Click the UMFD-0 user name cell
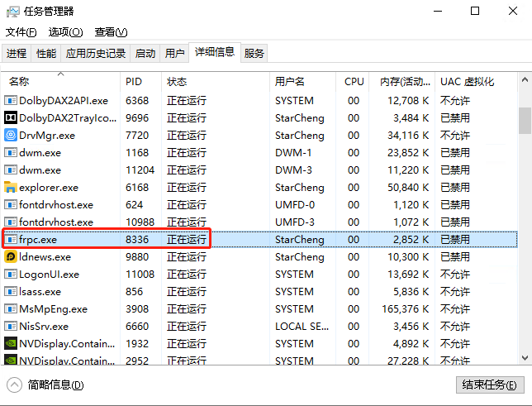Image resolution: width=532 pixels, height=406 pixels. pos(295,204)
